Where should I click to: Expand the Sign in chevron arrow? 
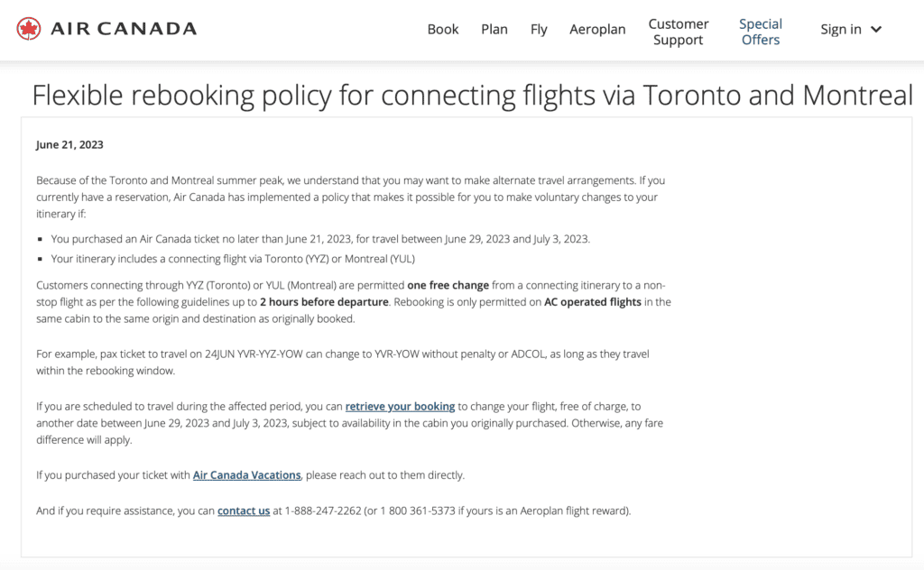(875, 29)
